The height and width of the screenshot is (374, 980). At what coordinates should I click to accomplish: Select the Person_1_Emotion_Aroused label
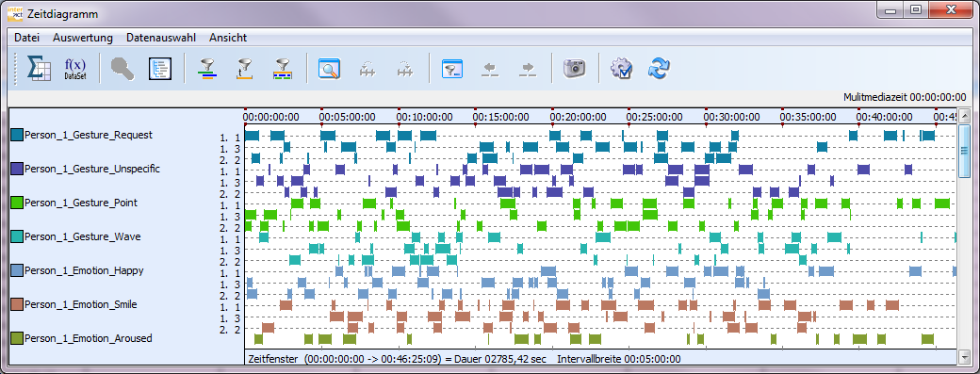pyautogui.click(x=89, y=338)
